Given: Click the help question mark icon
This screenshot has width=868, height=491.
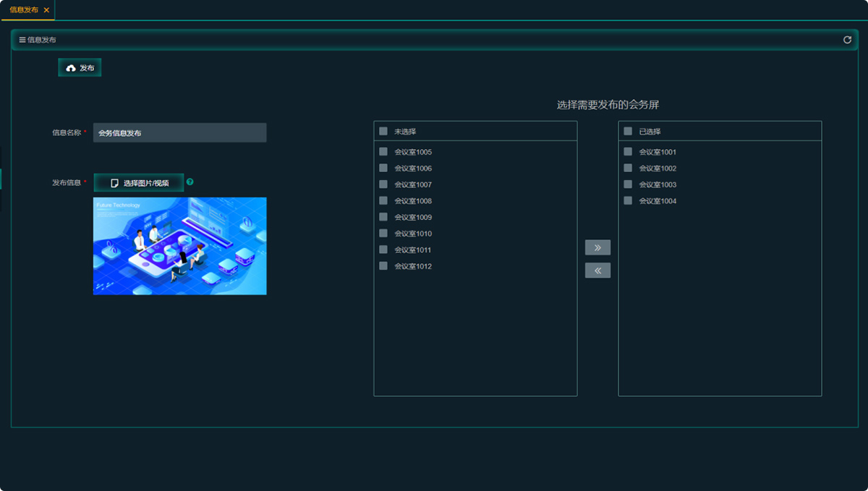Looking at the screenshot, I should point(190,182).
